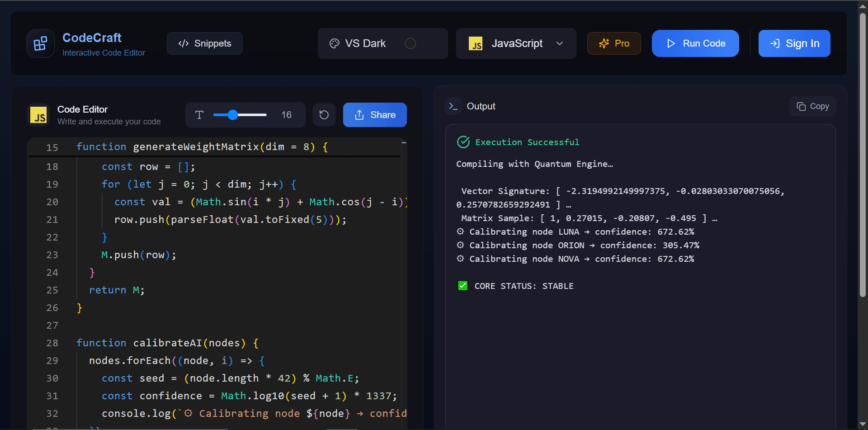
Task: Click the 'const seed' code line
Action: click(230, 378)
